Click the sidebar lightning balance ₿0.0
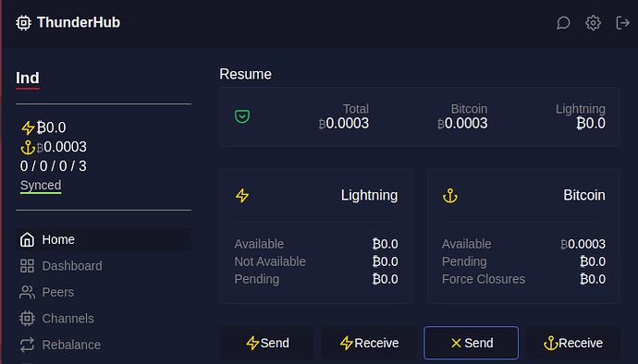 click(x=51, y=127)
